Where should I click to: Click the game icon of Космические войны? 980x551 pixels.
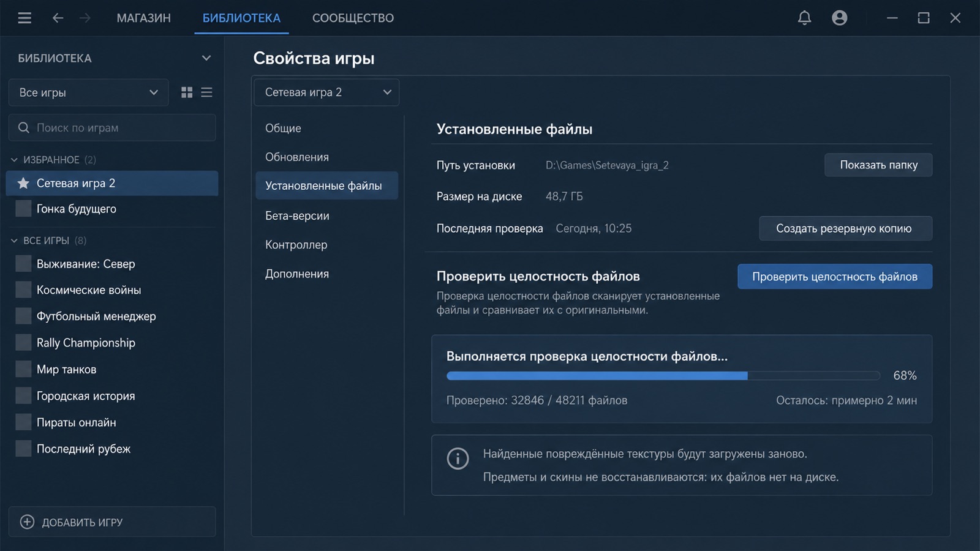coord(23,290)
